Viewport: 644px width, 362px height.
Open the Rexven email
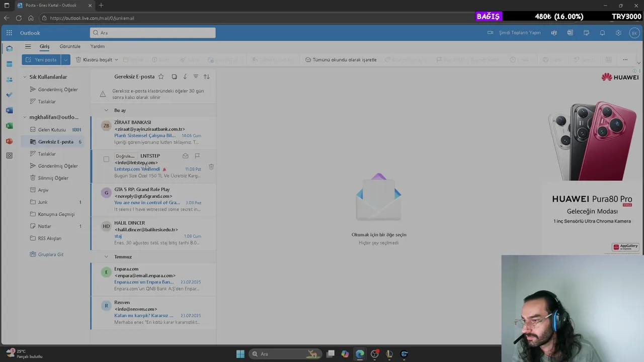pos(153,313)
